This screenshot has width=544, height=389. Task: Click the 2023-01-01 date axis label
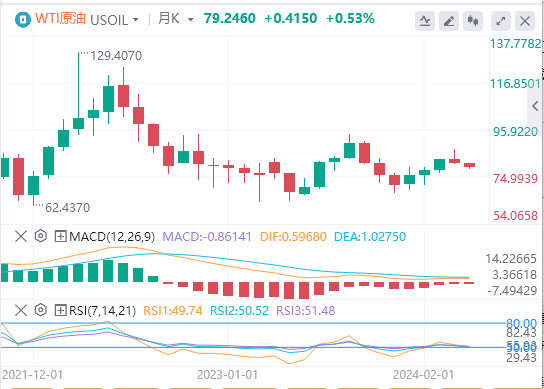click(x=228, y=375)
